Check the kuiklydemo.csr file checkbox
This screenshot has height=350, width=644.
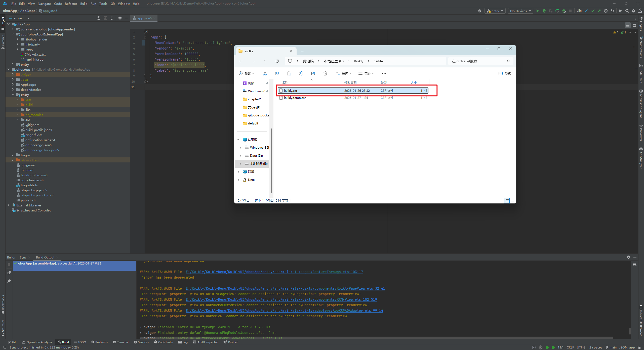(281, 98)
